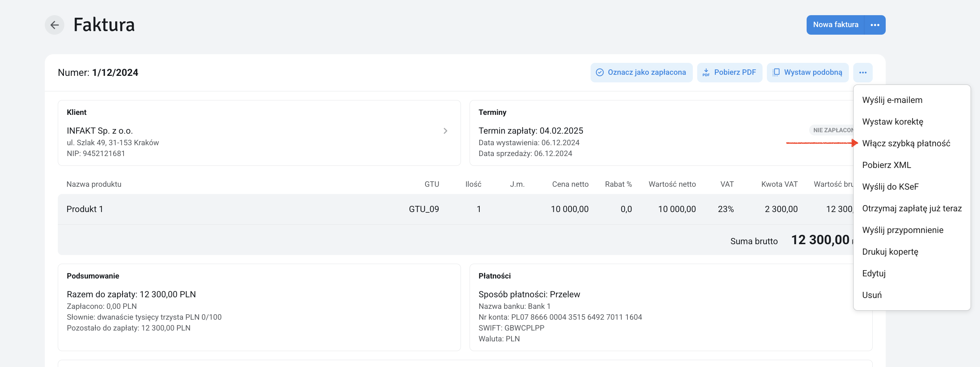Choose Drukuj kopertę menu entry
This screenshot has height=367, width=980.
pos(911,252)
